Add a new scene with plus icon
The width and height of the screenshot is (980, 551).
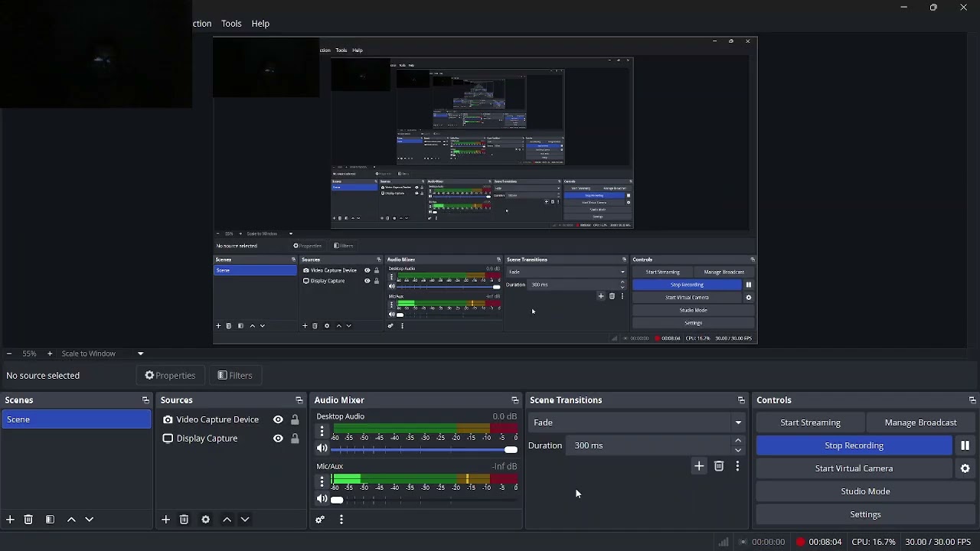[10, 520]
